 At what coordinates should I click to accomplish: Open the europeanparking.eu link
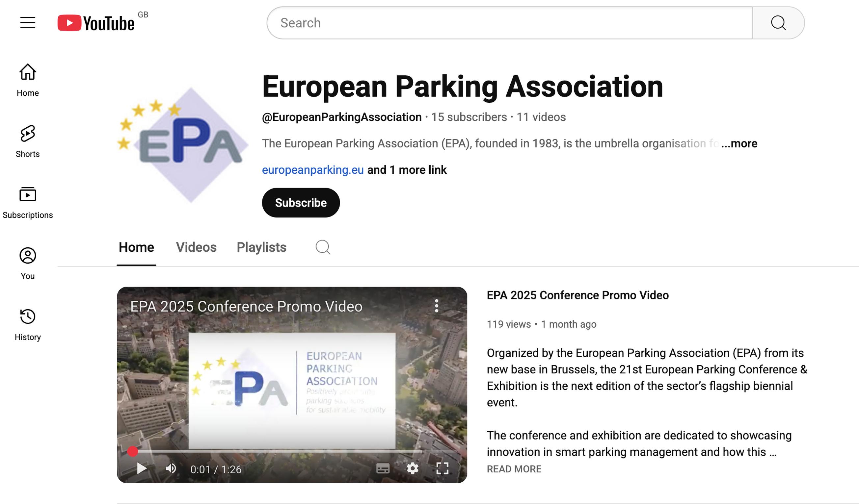pos(312,169)
